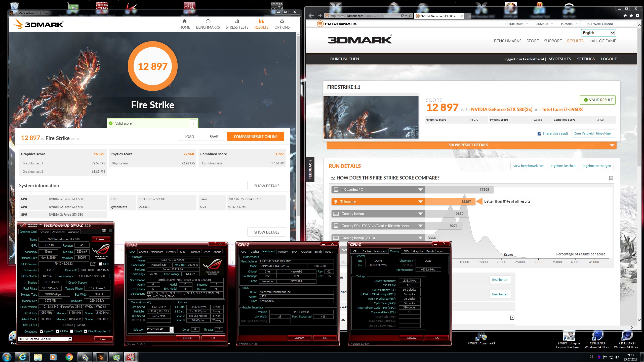Toggle the CUDA checkbox
Screen dimensions: 644x362
click(58, 331)
